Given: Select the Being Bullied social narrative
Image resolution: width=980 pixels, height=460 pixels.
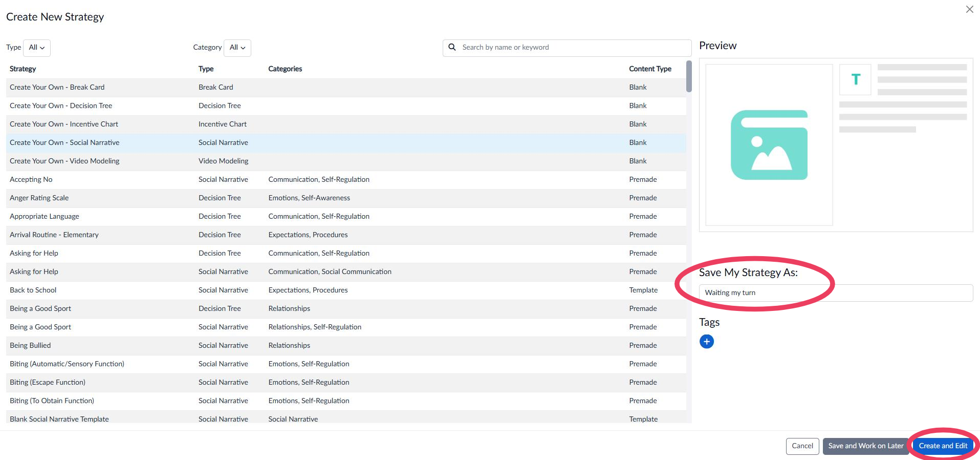Looking at the screenshot, I should tap(30, 345).
